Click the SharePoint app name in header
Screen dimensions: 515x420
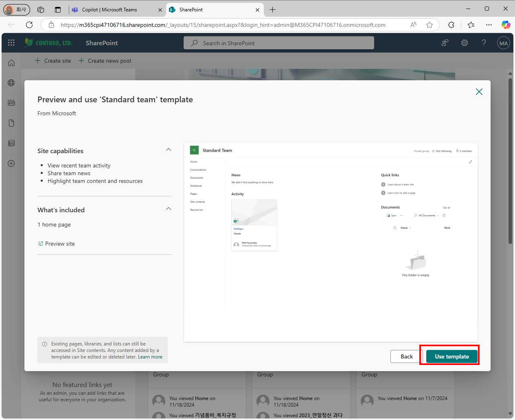[x=102, y=43]
